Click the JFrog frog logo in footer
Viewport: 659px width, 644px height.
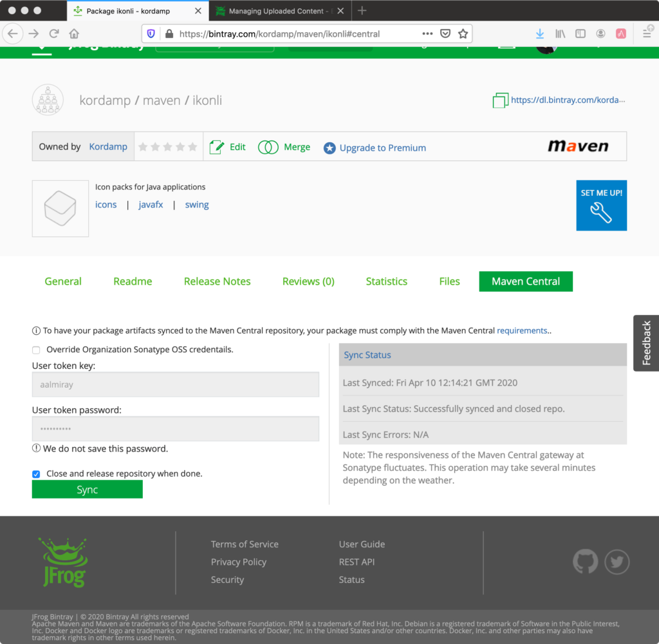click(62, 562)
